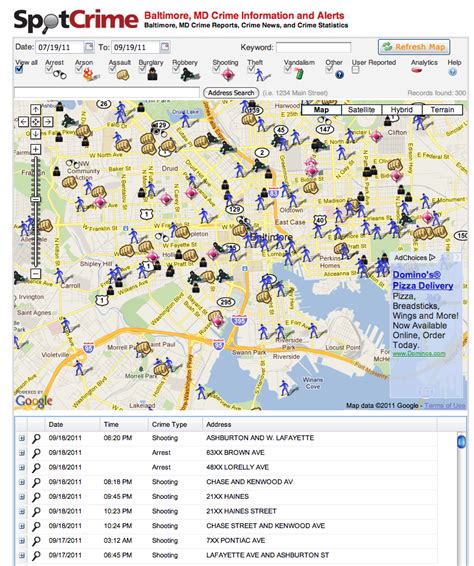
Task: Toggle the Shooting checkbox
Action: tap(216, 69)
